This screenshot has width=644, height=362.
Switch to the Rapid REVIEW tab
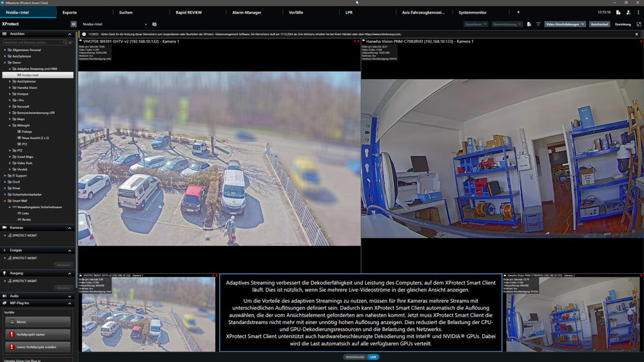coord(189,12)
